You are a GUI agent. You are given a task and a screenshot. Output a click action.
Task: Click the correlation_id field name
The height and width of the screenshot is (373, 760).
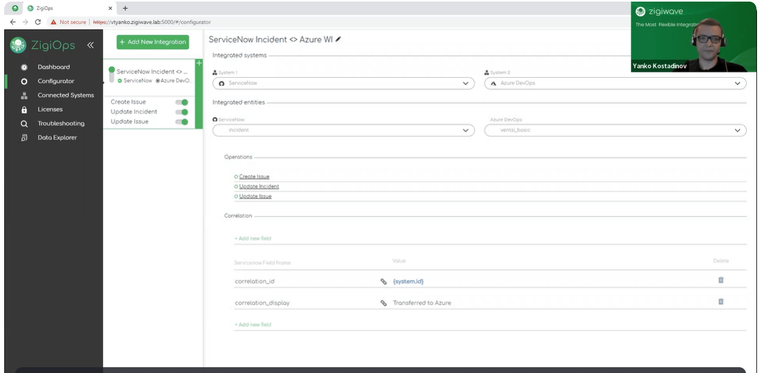point(254,281)
